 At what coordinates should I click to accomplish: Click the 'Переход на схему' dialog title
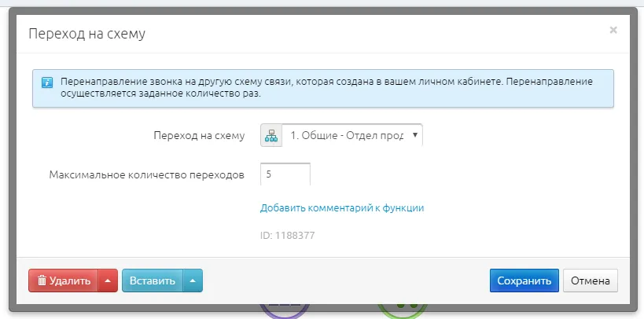click(87, 34)
